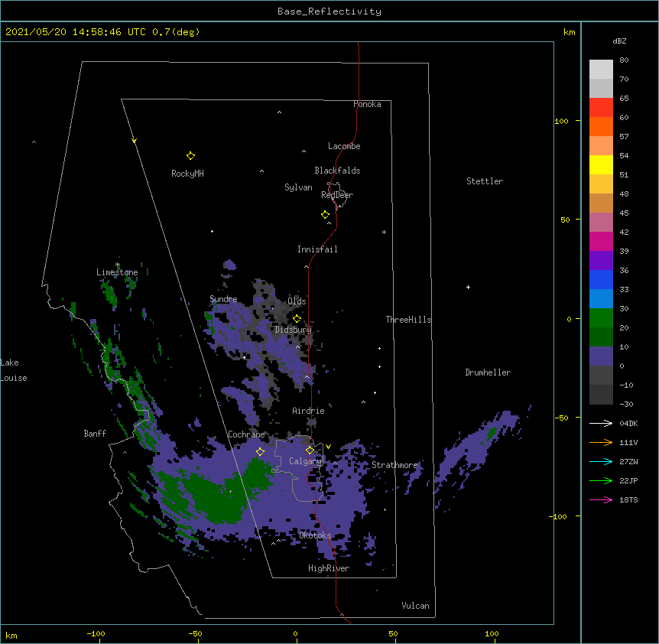Click the Sylvan label
The height and width of the screenshot is (644, 659).
coord(298,187)
